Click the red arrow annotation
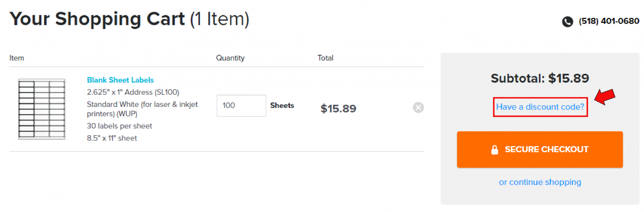Image resolution: width=644 pixels, height=212 pixels. [605, 97]
